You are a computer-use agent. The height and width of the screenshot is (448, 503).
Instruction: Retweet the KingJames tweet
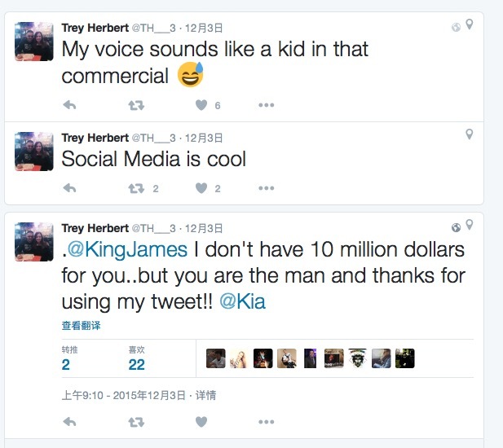pyautogui.click(x=136, y=422)
